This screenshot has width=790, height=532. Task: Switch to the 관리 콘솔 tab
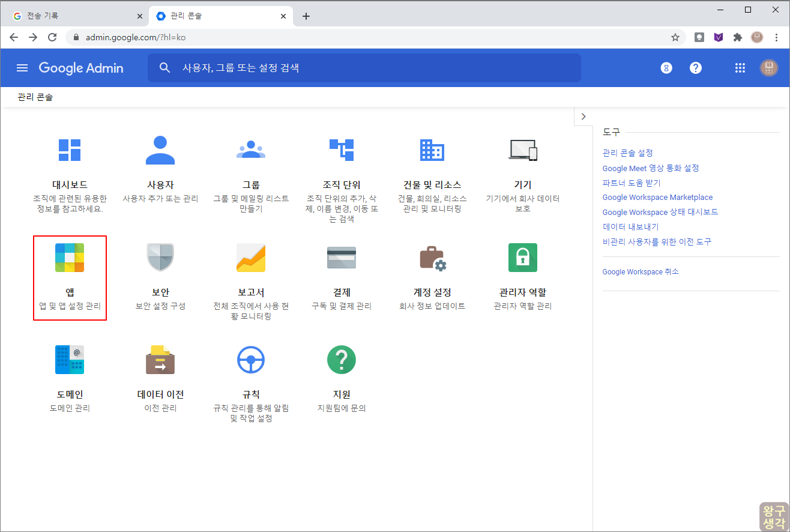[x=221, y=16]
